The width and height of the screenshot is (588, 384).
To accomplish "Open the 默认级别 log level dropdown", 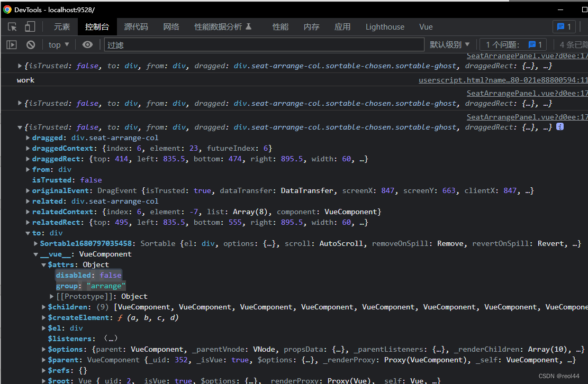I will click(450, 45).
